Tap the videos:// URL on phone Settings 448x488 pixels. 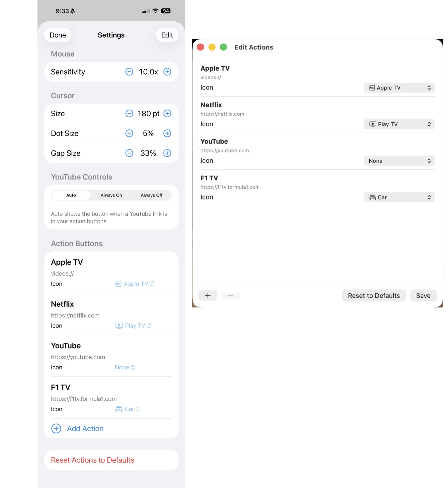[x=62, y=274]
